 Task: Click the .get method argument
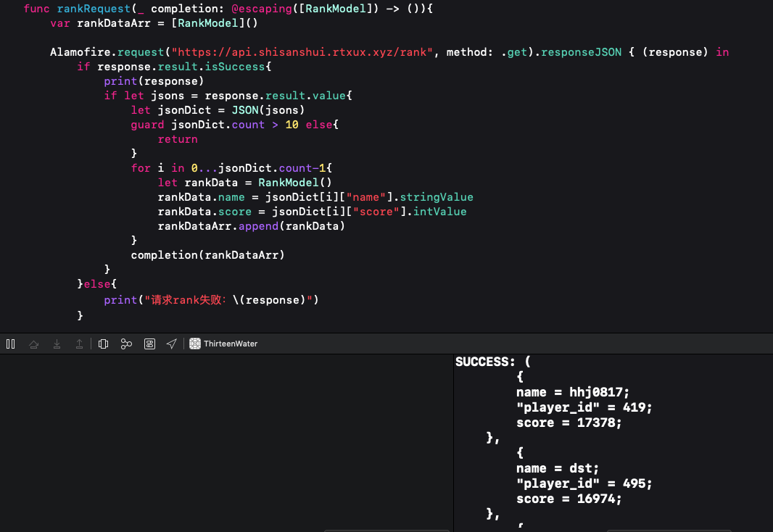click(x=513, y=52)
